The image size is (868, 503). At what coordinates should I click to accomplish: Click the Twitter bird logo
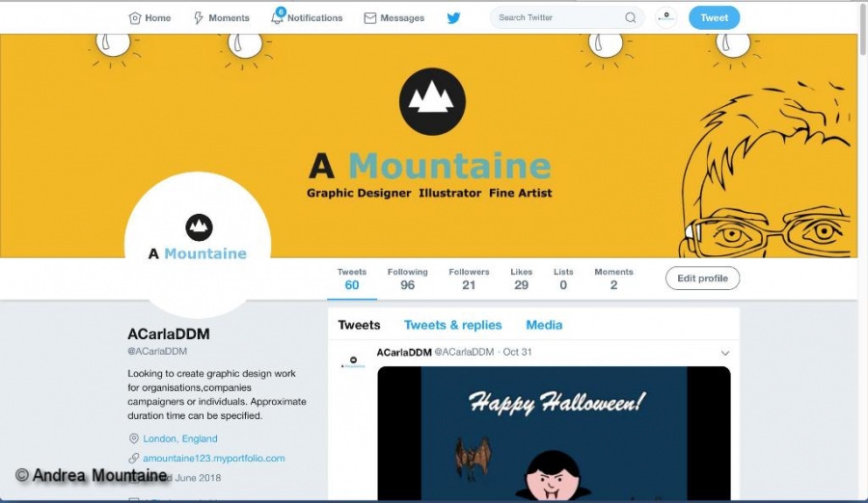[453, 18]
